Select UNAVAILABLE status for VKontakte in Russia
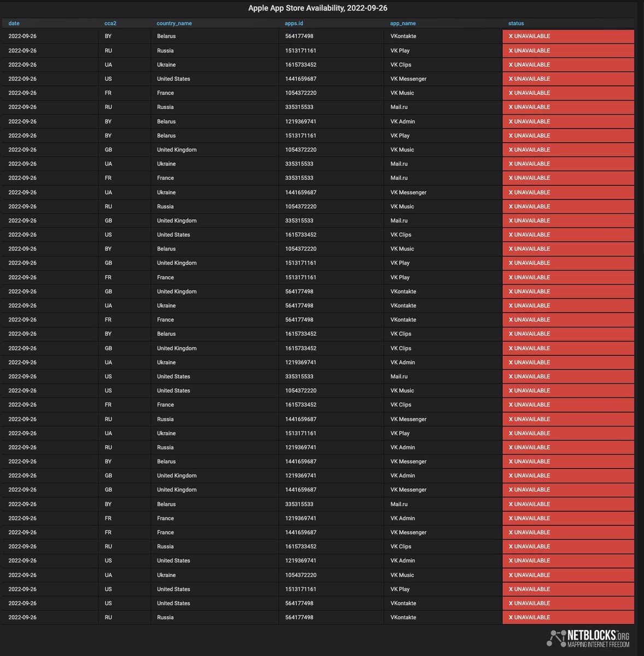Viewport: 644px width, 656px height. pyautogui.click(x=568, y=618)
